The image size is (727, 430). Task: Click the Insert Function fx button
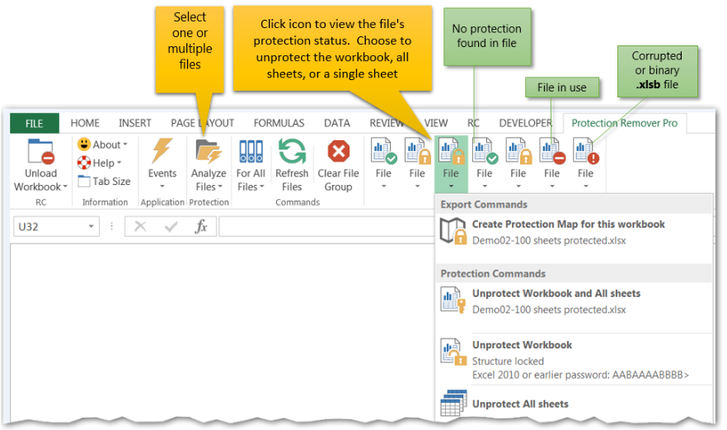(x=201, y=226)
